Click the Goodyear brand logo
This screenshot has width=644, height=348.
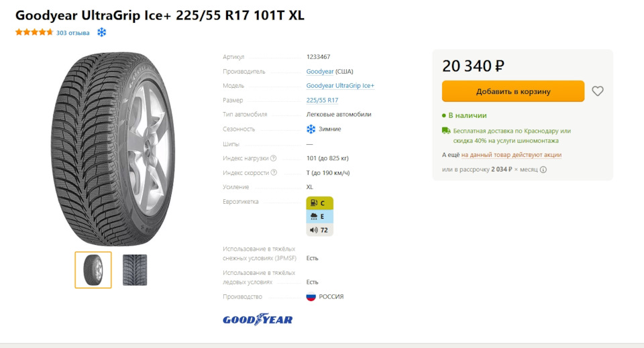coord(258,320)
